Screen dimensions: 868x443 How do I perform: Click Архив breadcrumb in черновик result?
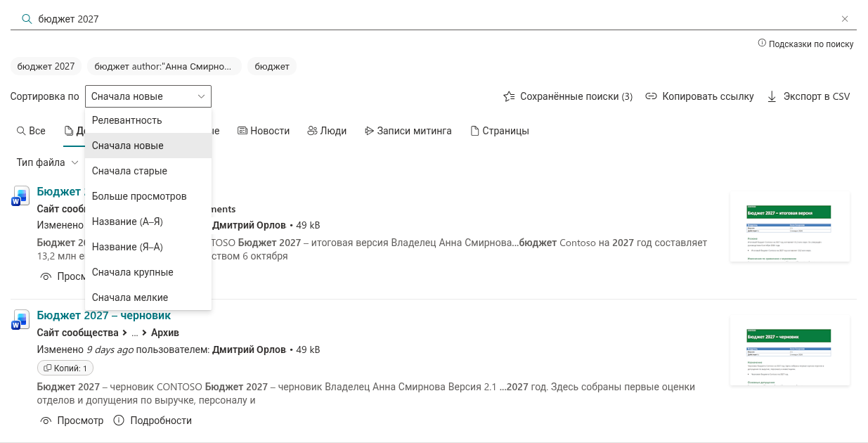165,333
